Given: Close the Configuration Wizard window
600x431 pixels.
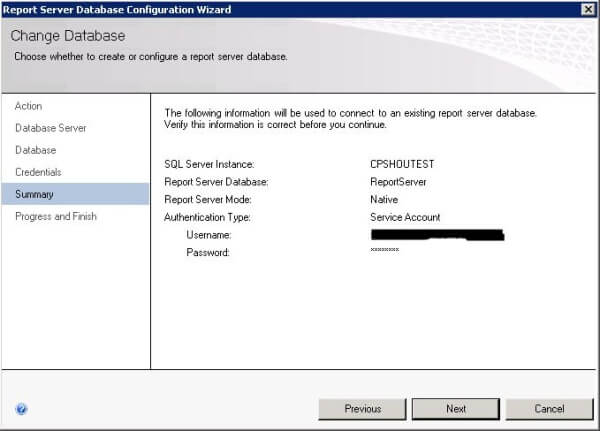Looking at the screenshot, I should [588, 9].
